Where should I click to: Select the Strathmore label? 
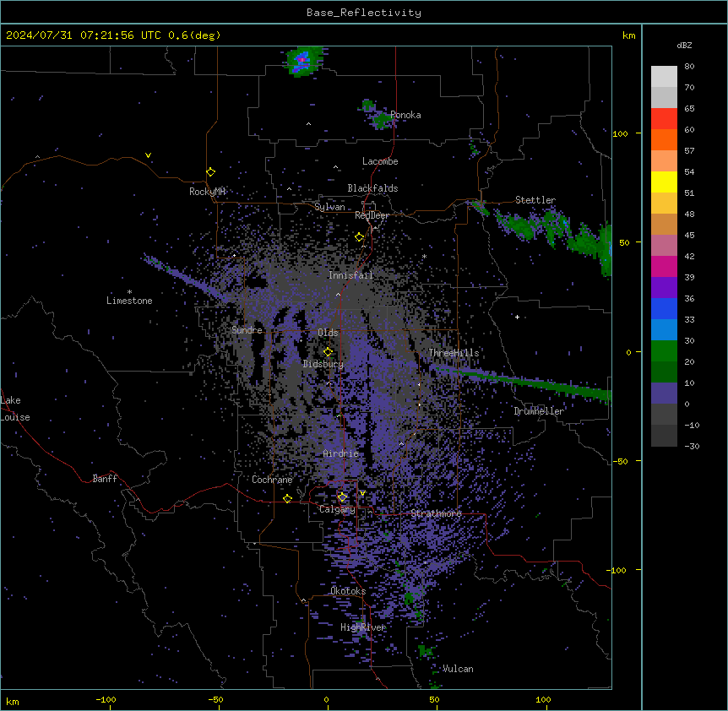[437, 513]
